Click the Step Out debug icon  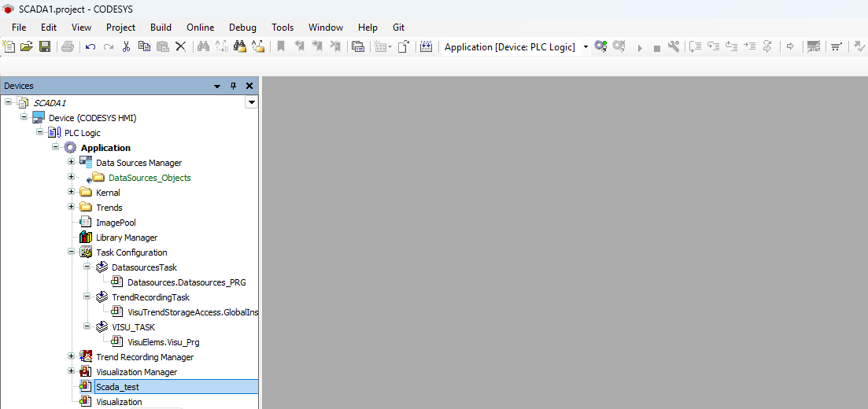click(x=732, y=47)
